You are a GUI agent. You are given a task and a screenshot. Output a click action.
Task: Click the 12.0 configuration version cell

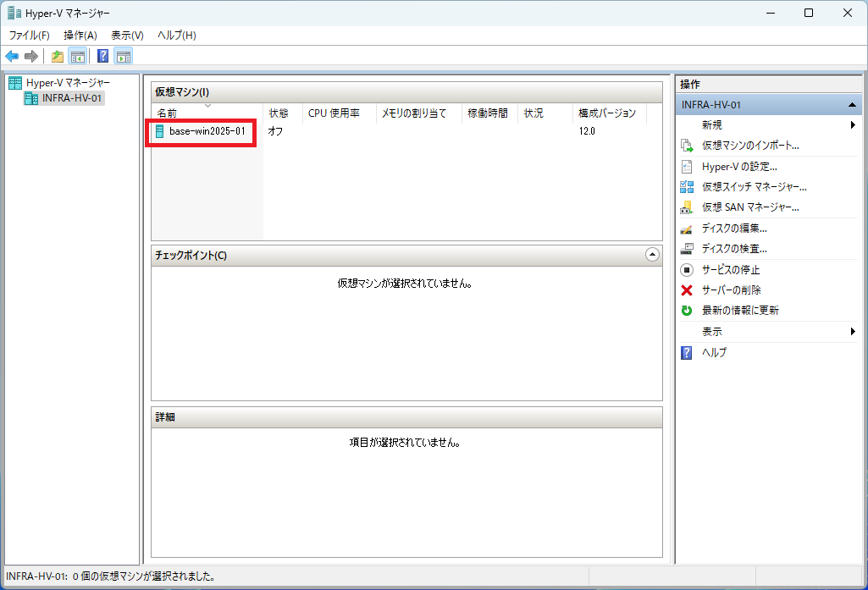587,131
